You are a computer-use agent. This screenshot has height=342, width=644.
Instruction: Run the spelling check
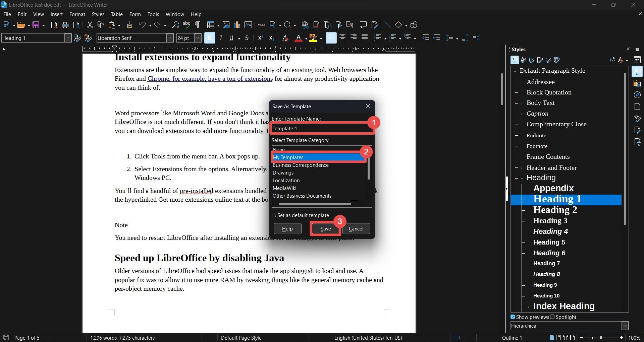pos(186,24)
